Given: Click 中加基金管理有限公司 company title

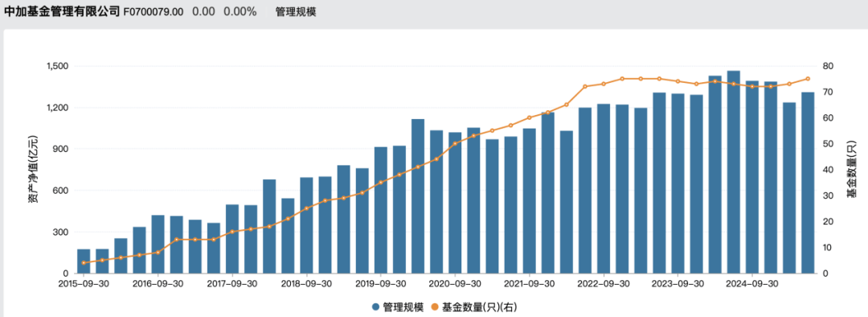Looking at the screenshot, I should 61,11.
